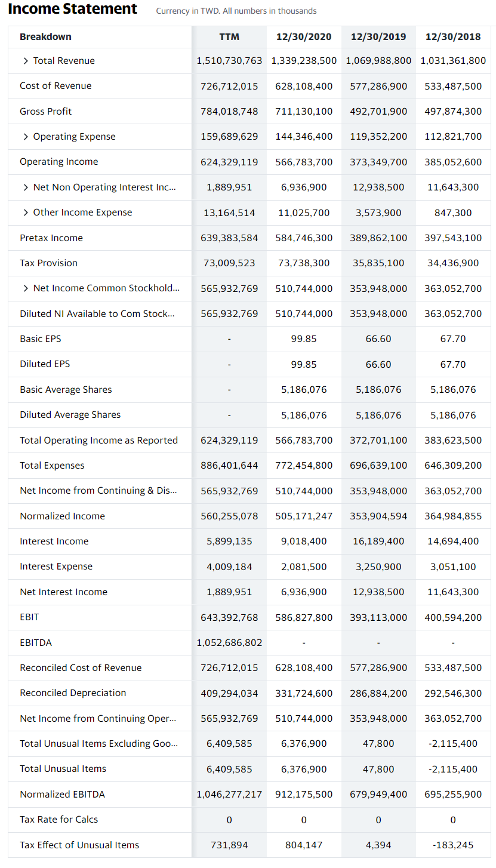Image resolution: width=496 pixels, height=868 pixels.
Task: Click the 2020 Total Revenue value 1,339,238,500
Action: 304,61
